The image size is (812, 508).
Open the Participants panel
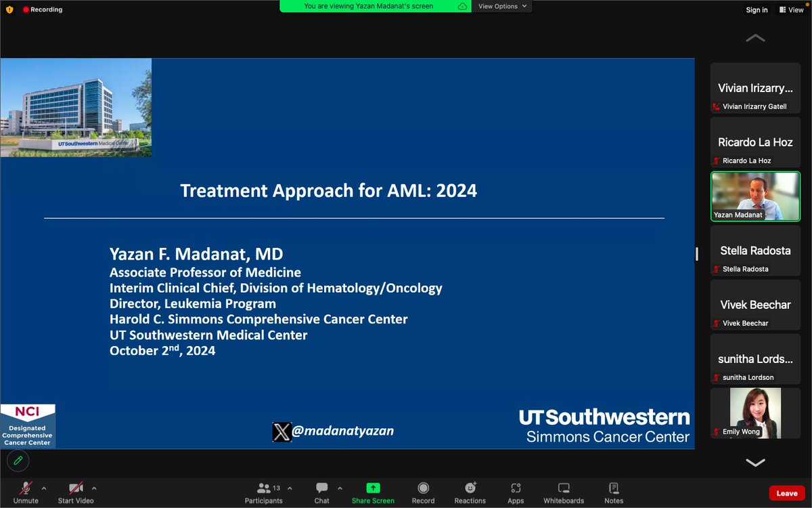pyautogui.click(x=263, y=492)
